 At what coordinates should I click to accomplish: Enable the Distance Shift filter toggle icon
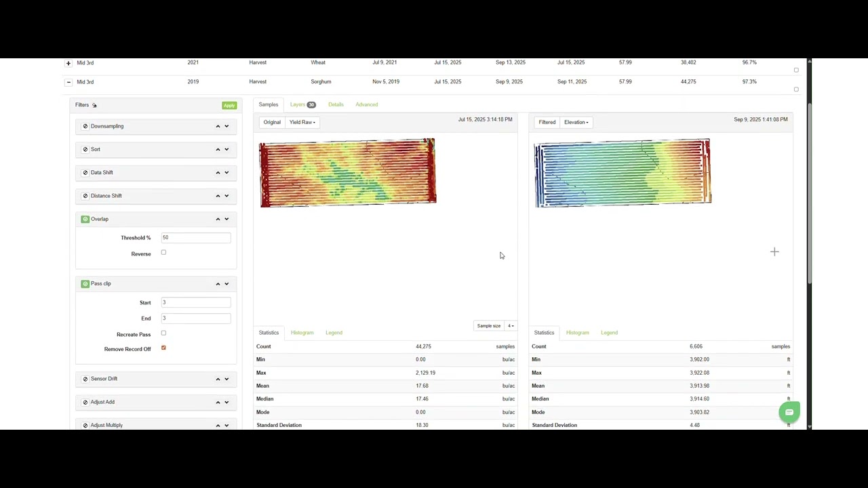click(85, 196)
